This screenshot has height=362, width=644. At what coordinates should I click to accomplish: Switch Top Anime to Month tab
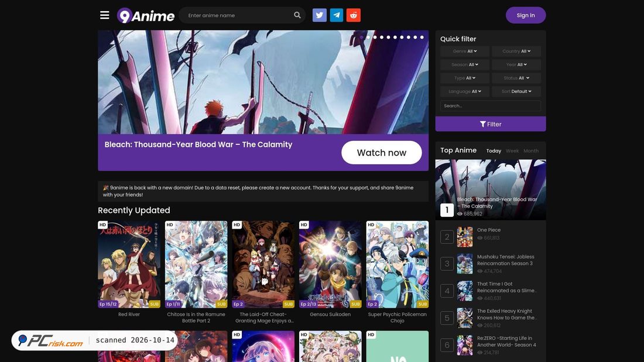(531, 151)
